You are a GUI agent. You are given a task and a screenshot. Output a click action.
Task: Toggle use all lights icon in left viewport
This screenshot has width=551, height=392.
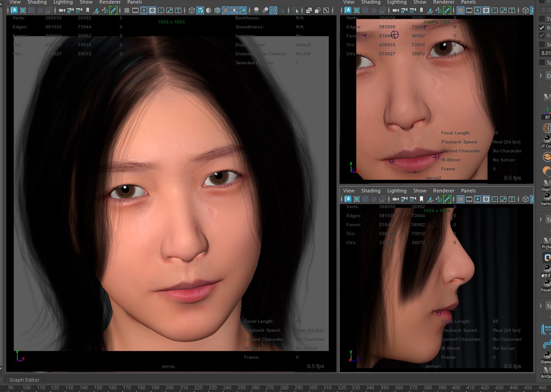[234, 10]
